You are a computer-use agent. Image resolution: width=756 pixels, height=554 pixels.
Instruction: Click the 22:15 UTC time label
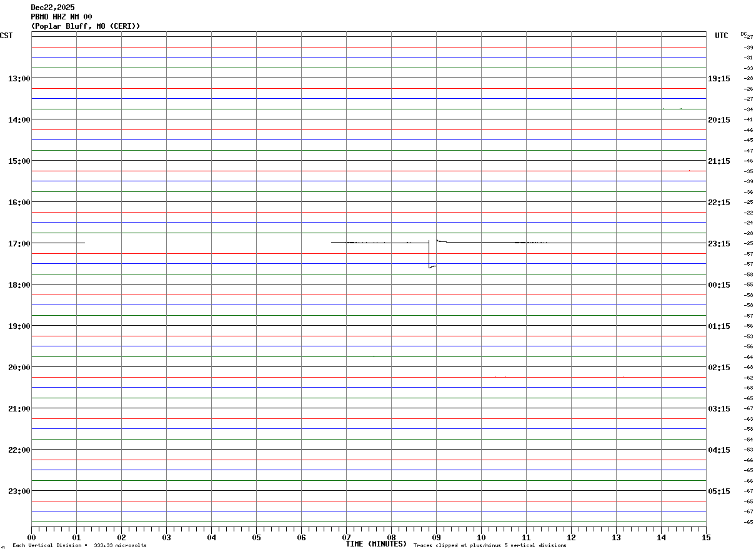(719, 202)
